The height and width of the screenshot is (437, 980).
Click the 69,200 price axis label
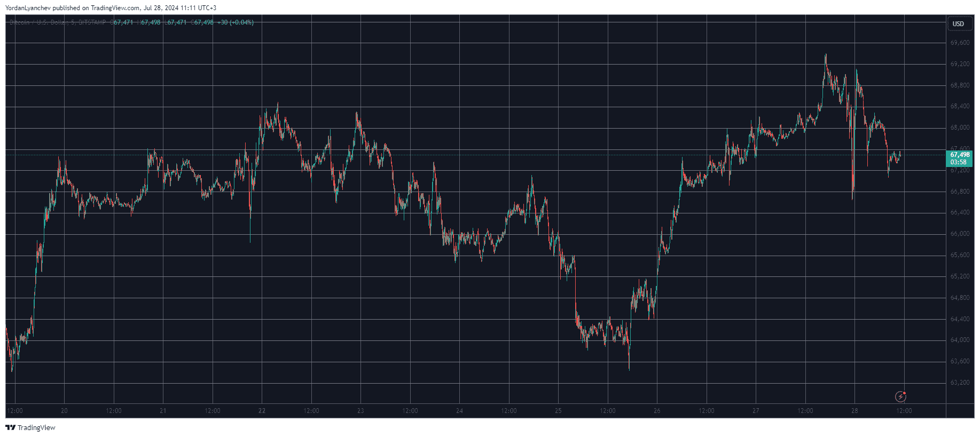click(960, 64)
